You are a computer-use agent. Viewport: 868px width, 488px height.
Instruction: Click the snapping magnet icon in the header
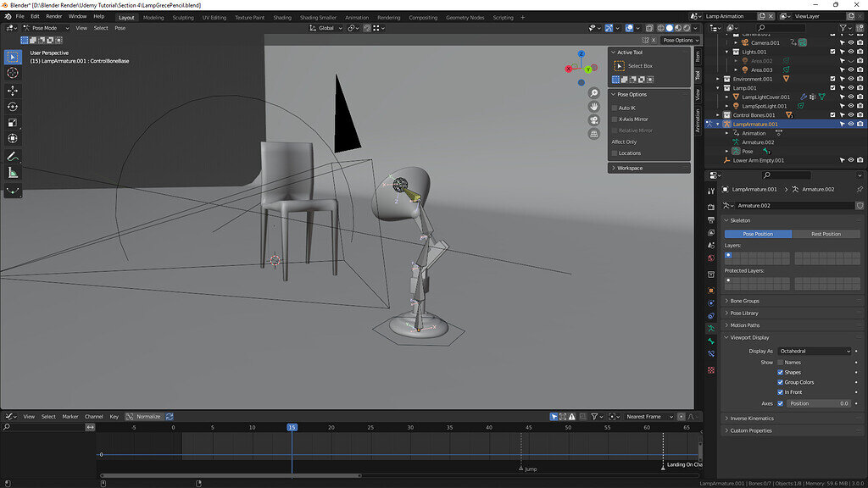tap(351, 27)
